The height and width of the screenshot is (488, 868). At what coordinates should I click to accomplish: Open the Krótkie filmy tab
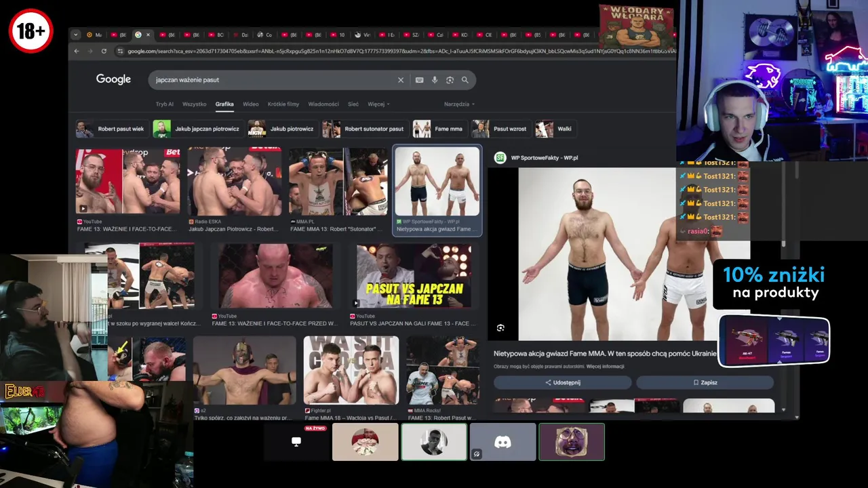(x=283, y=104)
